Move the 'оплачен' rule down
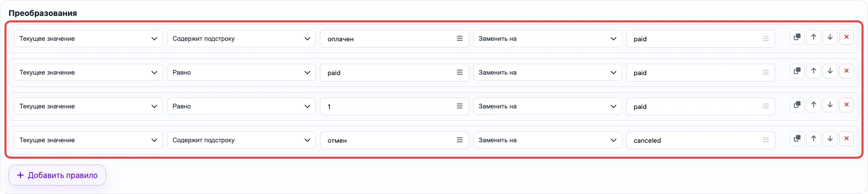The width and height of the screenshot is (868, 194). [830, 37]
